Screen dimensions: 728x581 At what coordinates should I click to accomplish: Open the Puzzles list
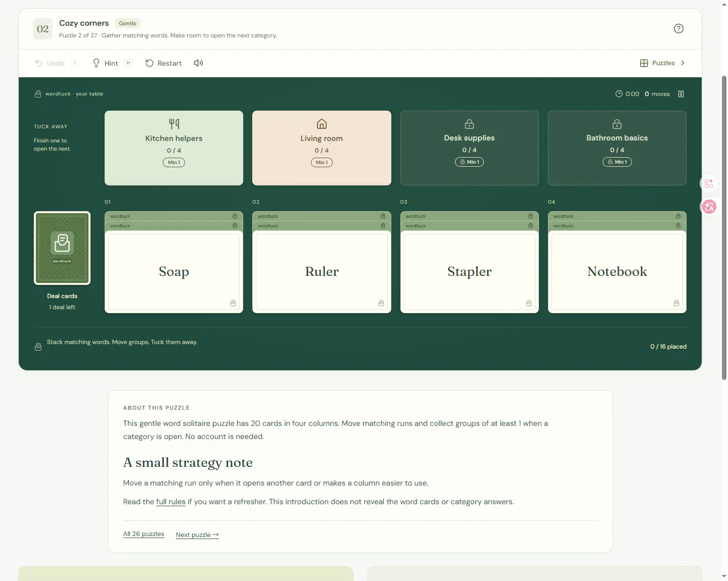(x=663, y=63)
